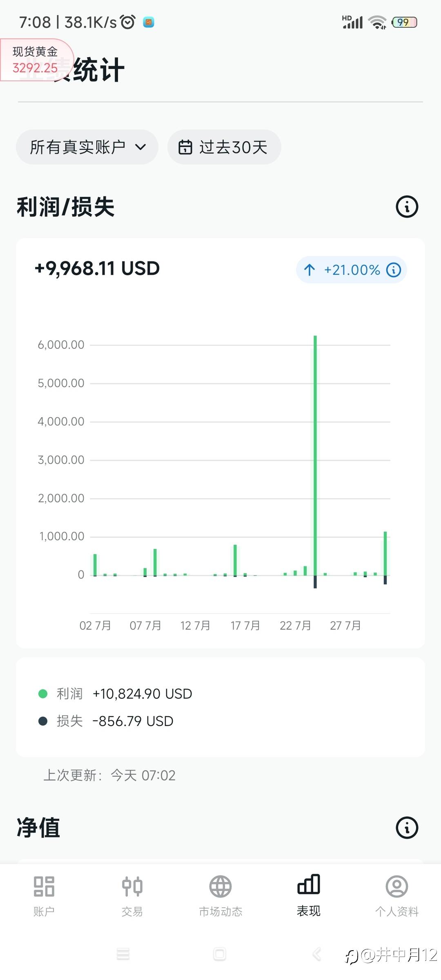This screenshot has height=980, width=441.
Task: Tap the chevron on account selector
Action: coord(140,147)
